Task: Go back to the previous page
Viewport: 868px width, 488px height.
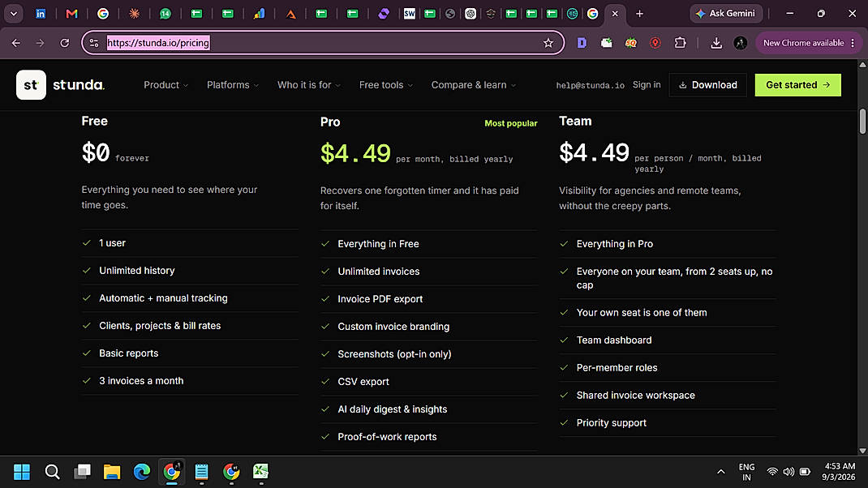Action: click(16, 43)
